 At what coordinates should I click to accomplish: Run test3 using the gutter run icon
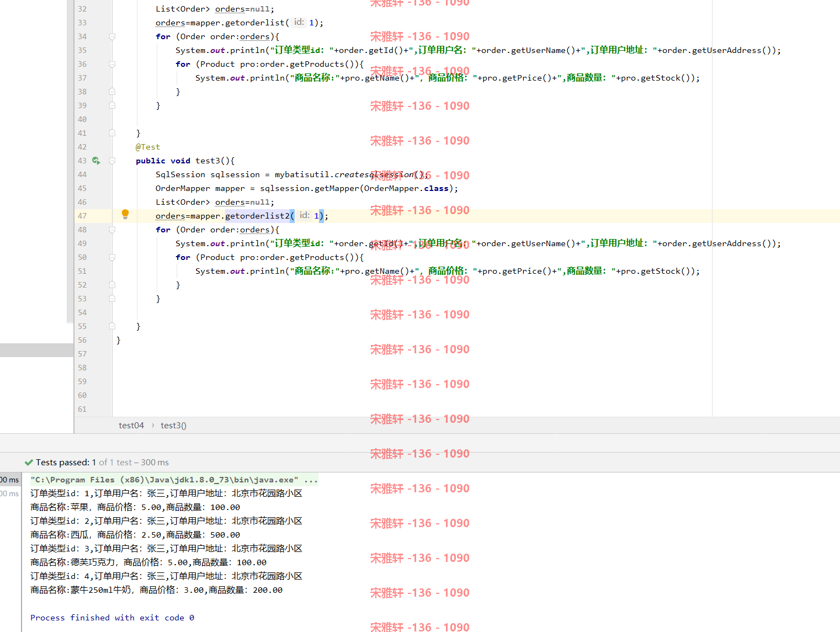[x=96, y=161]
